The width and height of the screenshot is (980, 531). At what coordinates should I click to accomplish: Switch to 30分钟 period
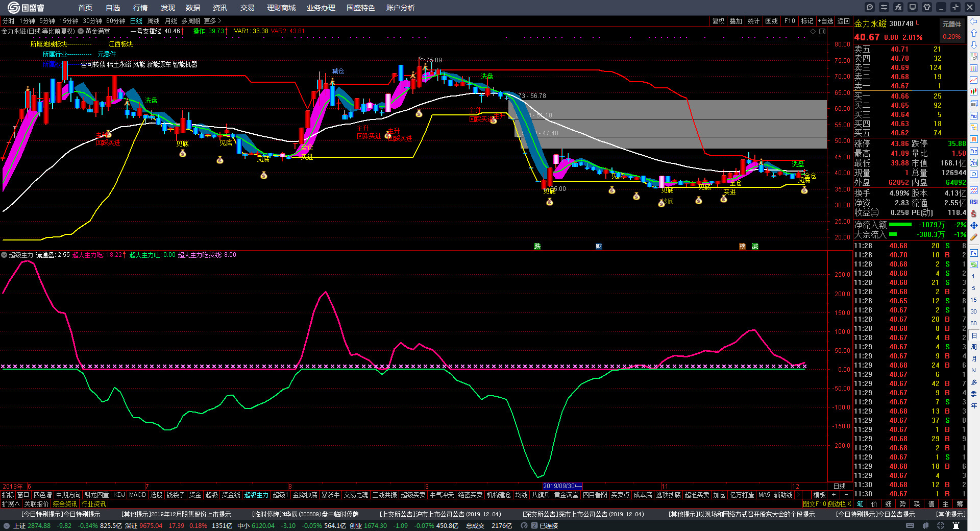92,21
